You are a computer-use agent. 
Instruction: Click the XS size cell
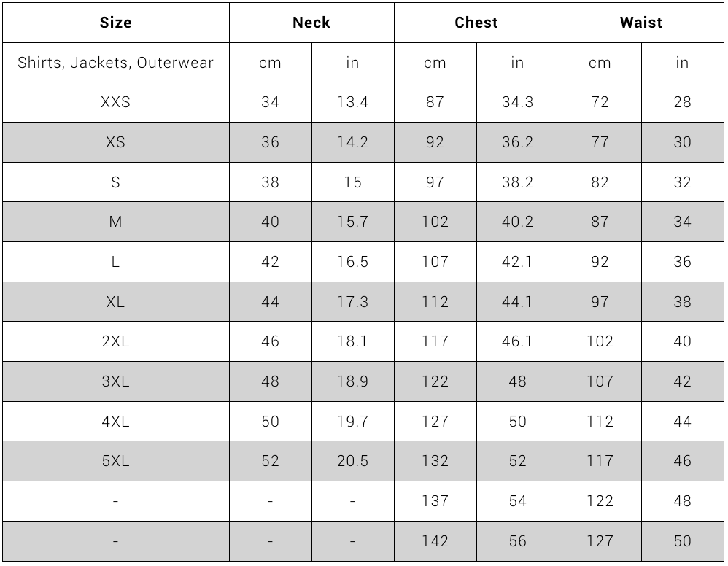click(115, 142)
